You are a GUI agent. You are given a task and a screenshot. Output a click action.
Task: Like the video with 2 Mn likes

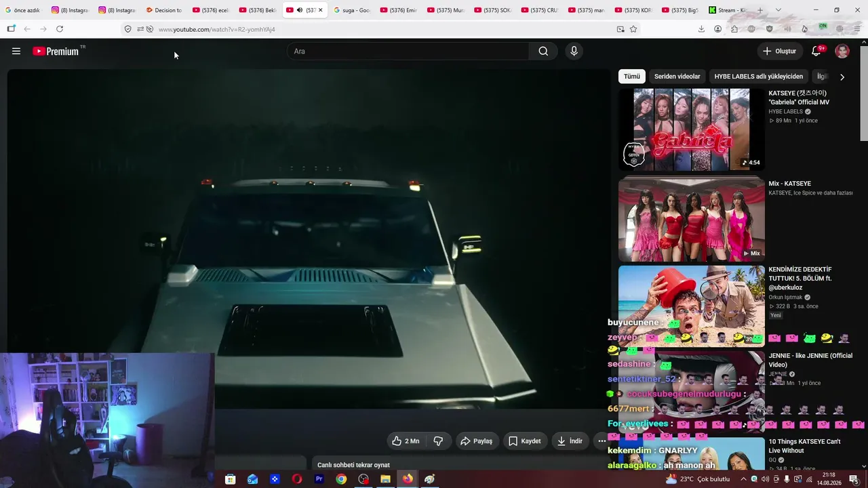406,441
